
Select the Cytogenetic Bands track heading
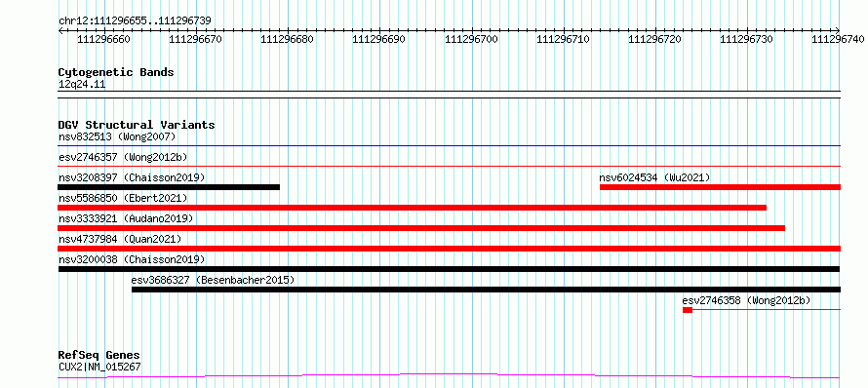pos(116,72)
